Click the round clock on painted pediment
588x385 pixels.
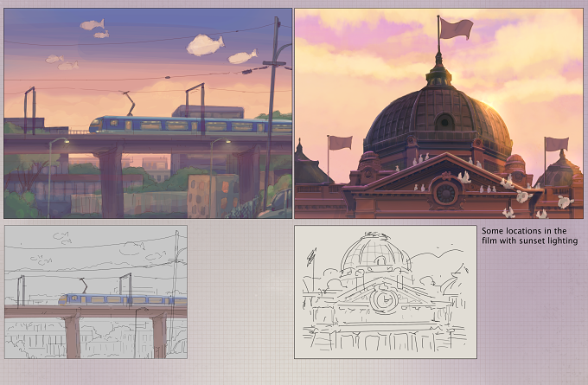(445, 193)
